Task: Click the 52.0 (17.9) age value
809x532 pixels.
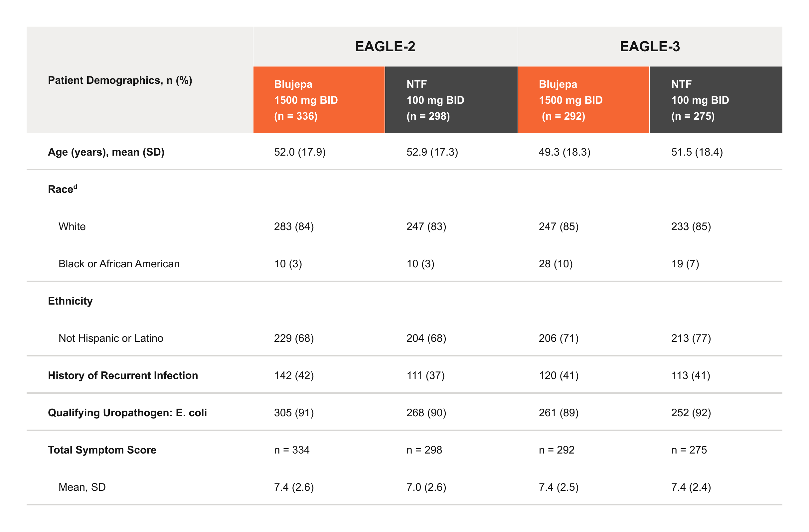Action: point(300,152)
